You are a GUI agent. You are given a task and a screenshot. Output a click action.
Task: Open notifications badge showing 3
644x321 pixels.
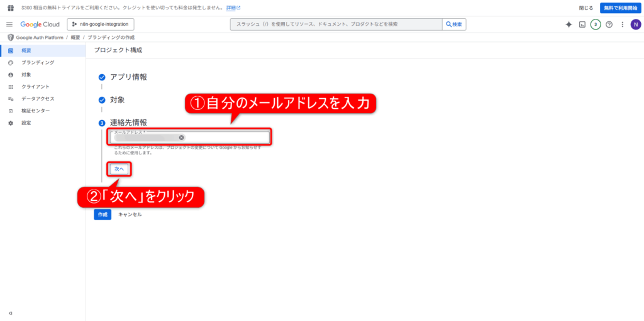click(596, 24)
